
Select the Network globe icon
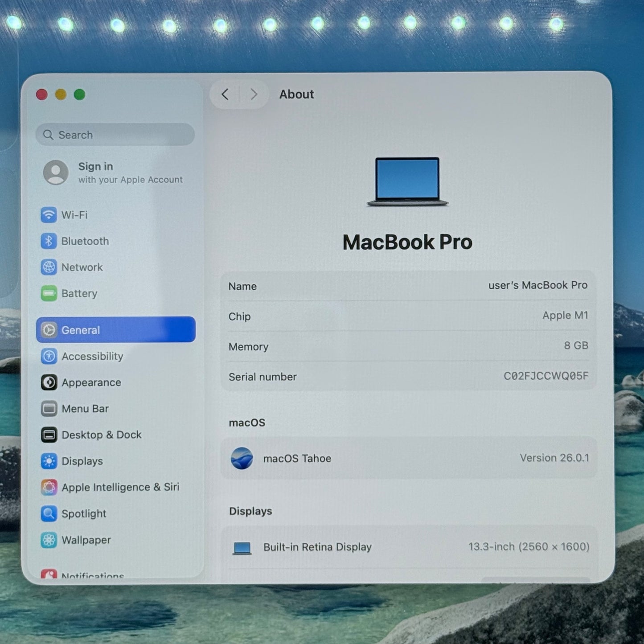pyautogui.click(x=49, y=267)
